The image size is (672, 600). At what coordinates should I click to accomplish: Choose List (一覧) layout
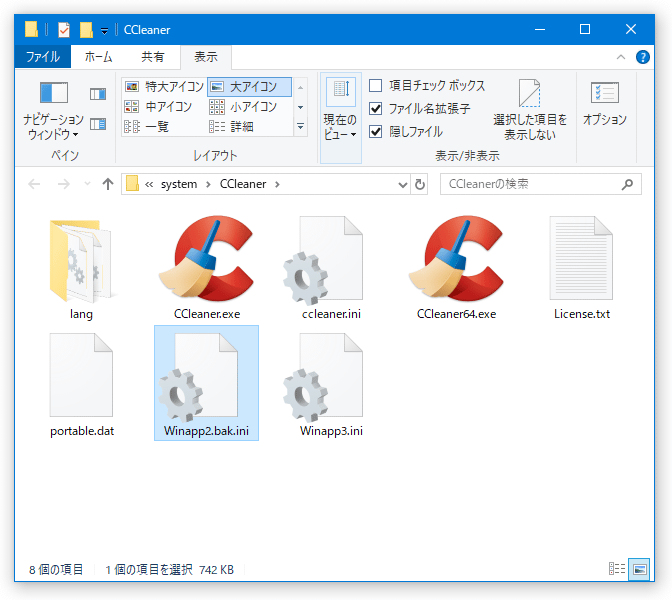pyautogui.click(x=147, y=126)
